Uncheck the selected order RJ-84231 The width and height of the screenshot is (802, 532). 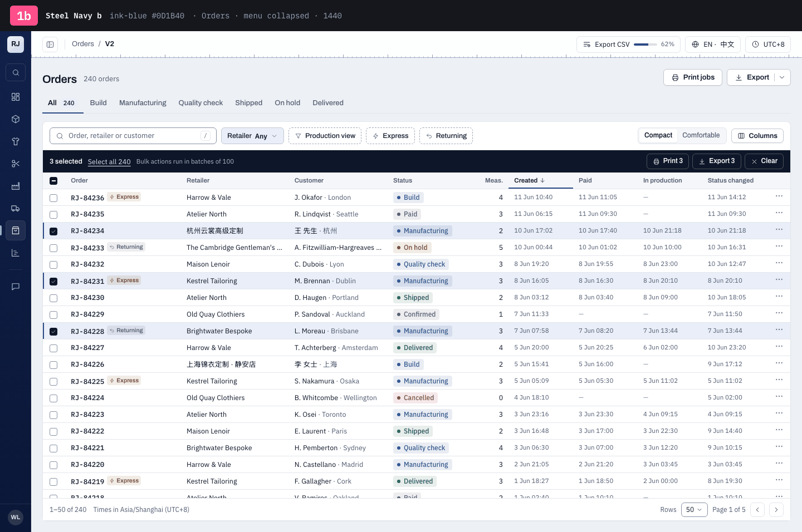point(53,282)
